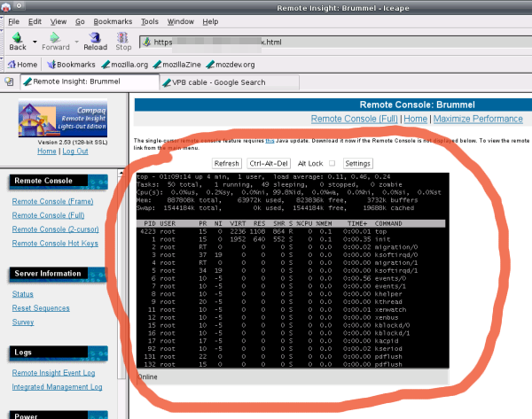This screenshot has width=532, height=419.
Task: Open the console Settings button
Action: click(x=357, y=163)
